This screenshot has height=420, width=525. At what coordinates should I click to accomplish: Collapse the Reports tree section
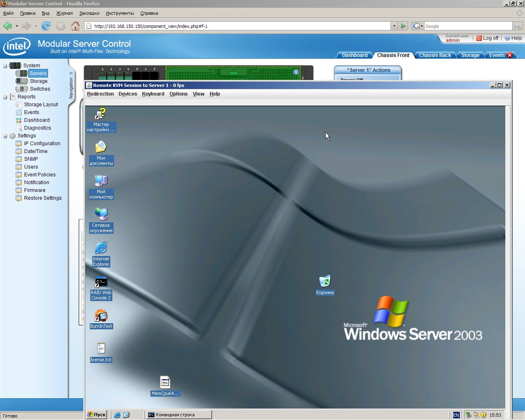coord(5,97)
